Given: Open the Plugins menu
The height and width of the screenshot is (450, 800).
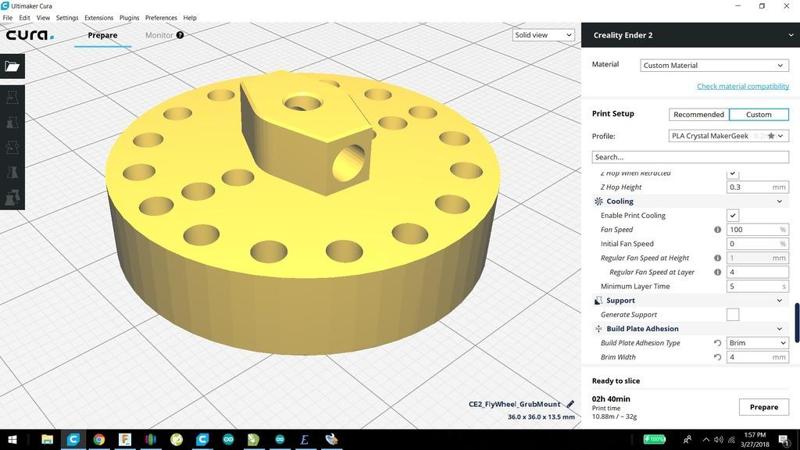Looking at the screenshot, I should (129, 18).
